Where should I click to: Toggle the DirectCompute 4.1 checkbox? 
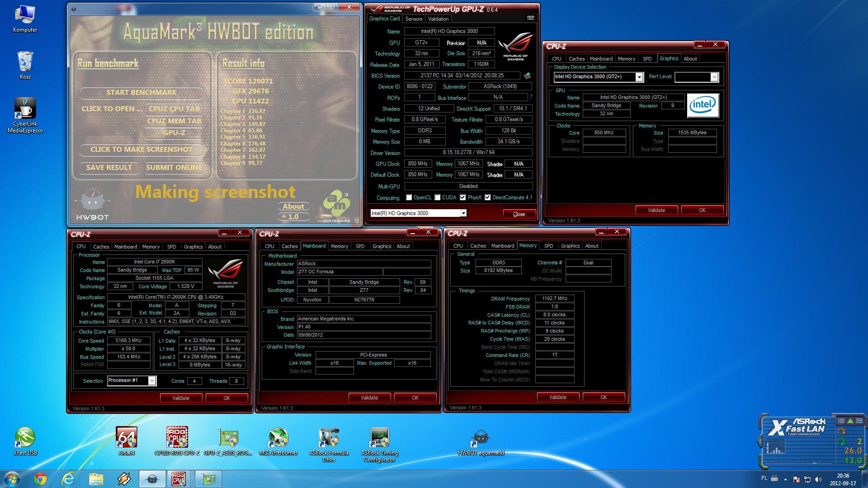pos(487,197)
